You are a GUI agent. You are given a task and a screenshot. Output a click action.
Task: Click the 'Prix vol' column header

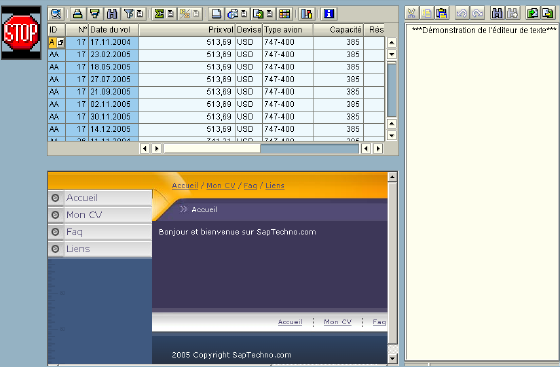click(187, 30)
